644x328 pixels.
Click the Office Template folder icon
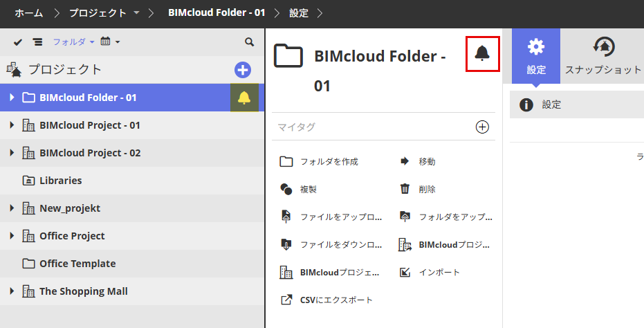click(x=28, y=264)
